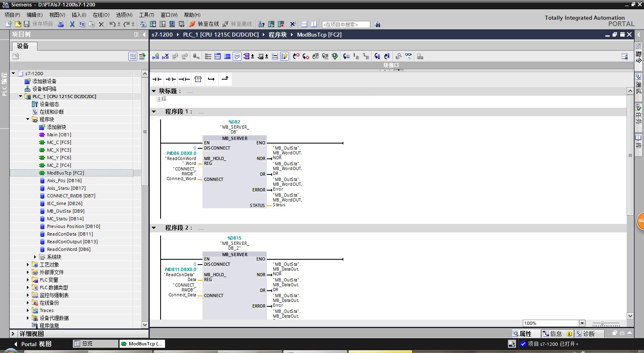Open a branch in the ladder
This screenshot has width=644, height=353.
pyautogui.click(x=211, y=79)
